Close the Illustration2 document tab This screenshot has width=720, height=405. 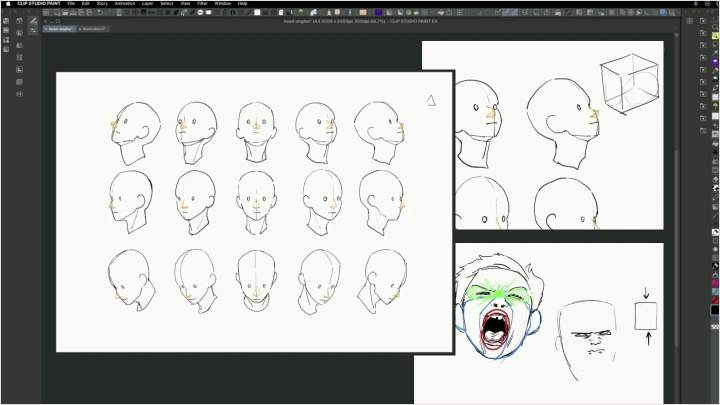pyautogui.click(x=80, y=29)
